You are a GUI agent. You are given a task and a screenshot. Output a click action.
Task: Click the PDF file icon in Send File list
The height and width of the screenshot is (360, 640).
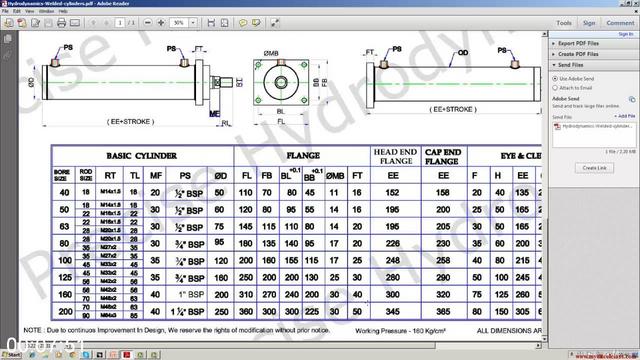[x=557, y=127]
